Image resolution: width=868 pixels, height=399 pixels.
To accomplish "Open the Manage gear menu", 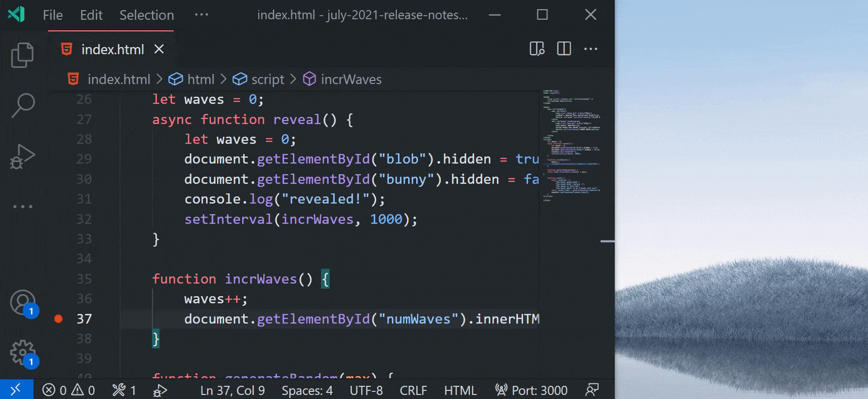I will (23, 352).
